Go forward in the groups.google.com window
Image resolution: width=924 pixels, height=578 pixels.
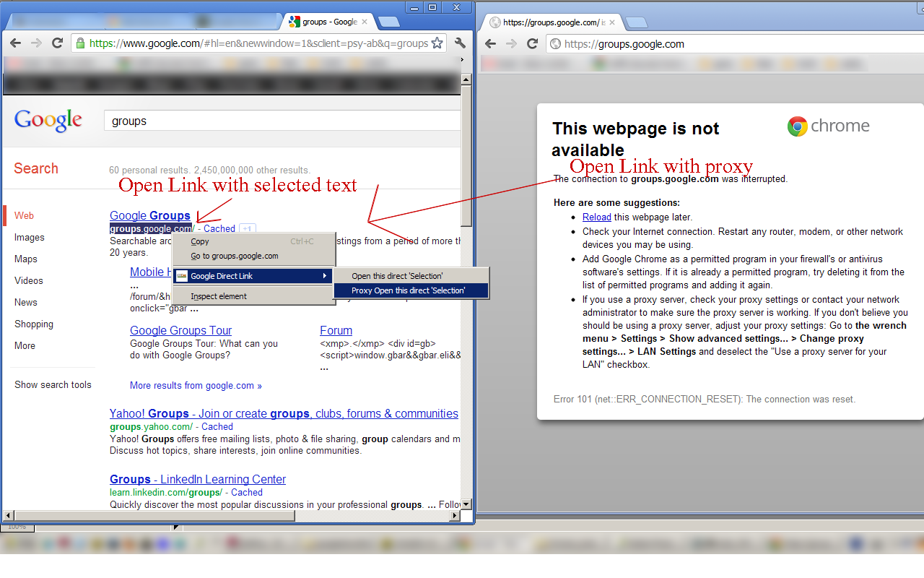pos(512,43)
